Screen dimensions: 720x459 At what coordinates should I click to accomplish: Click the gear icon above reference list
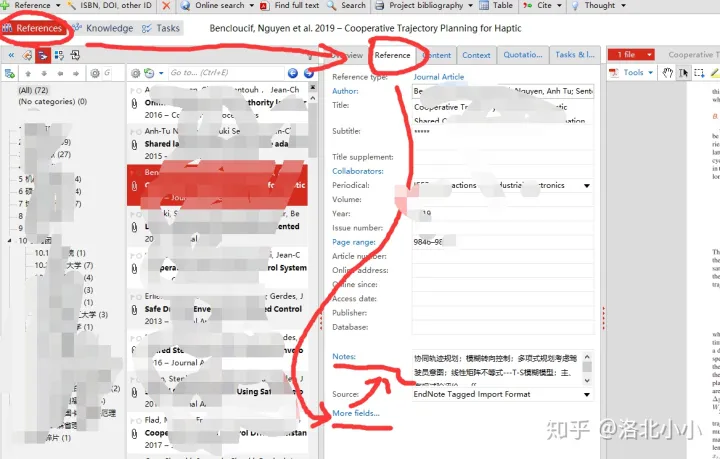(x=135, y=73)
